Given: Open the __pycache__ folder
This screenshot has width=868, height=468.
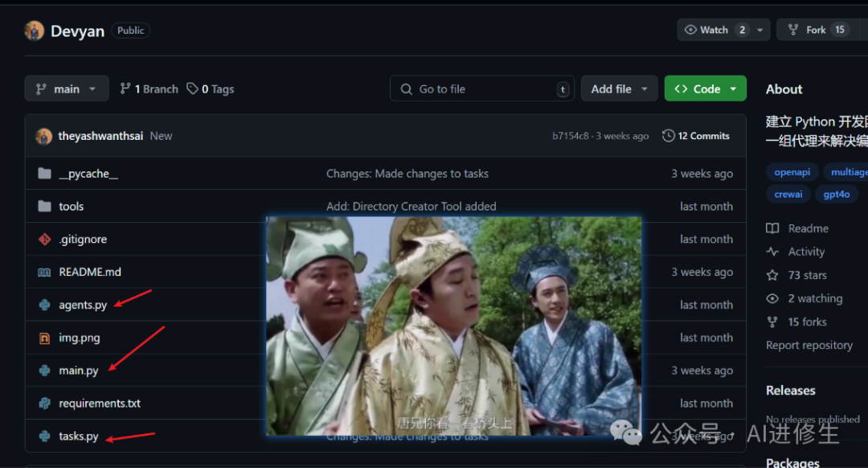Looking at the screenshot, I should [88, 174].
